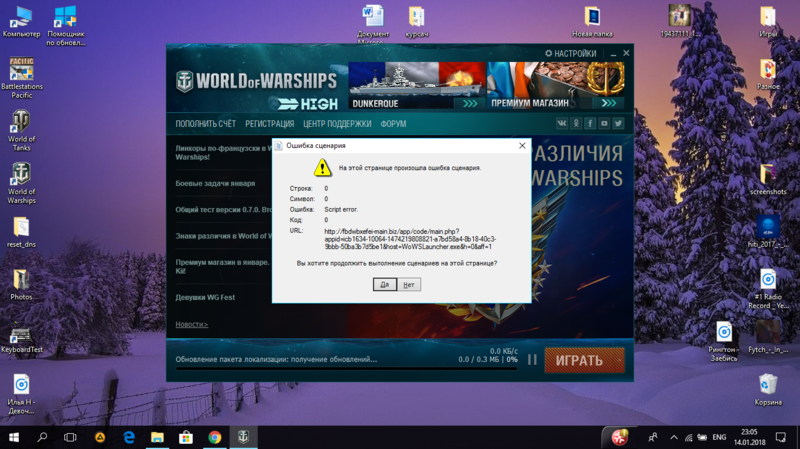800x449 pixels.
Task: Click the VK social icon in launcher
Action: pyautogui.click(x=562, y=123)
